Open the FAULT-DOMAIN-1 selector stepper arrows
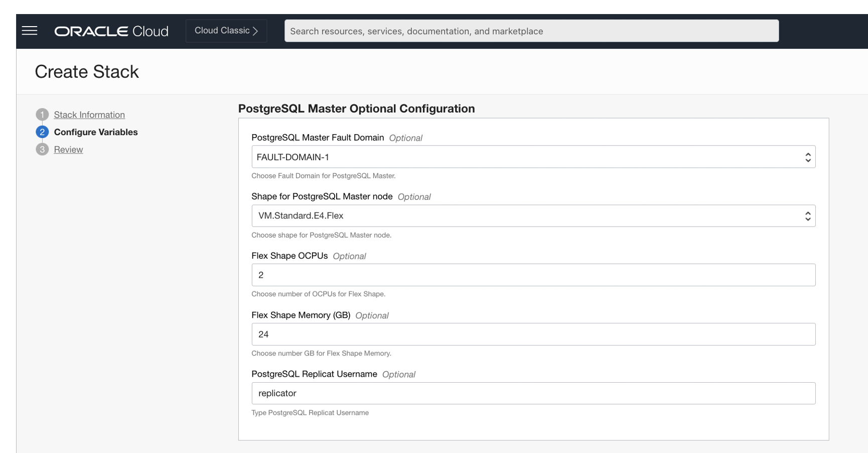 (808, 157)
